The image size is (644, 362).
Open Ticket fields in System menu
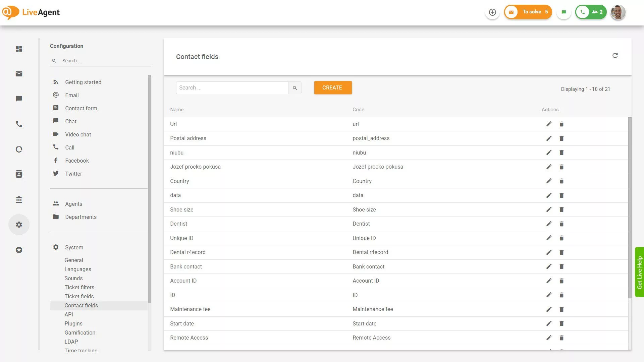[x=79, y=296]
